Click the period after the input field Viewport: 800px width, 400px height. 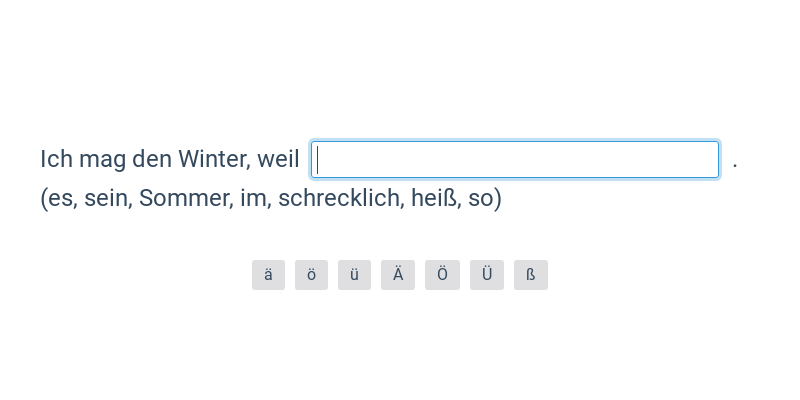pyautogui.click(x=735, y=165)
